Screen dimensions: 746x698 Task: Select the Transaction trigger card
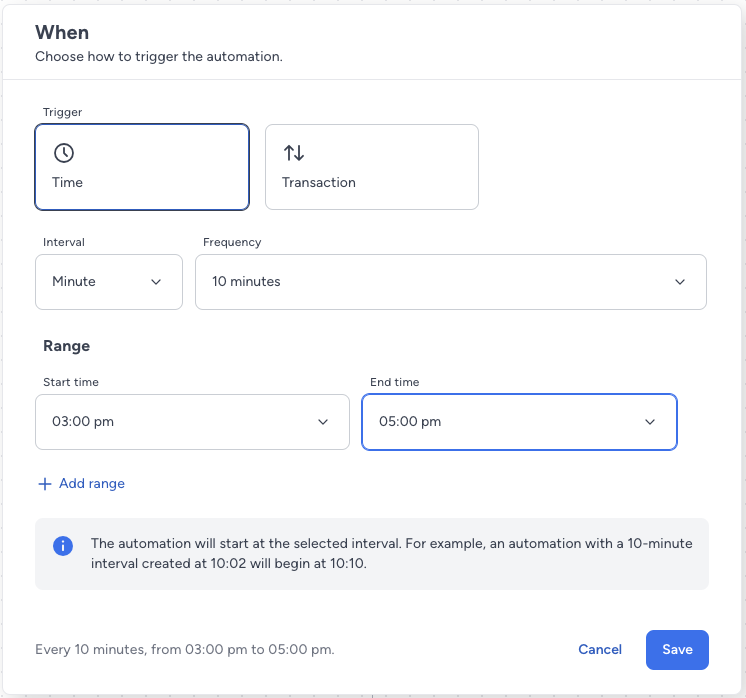[x=372, y=167]
